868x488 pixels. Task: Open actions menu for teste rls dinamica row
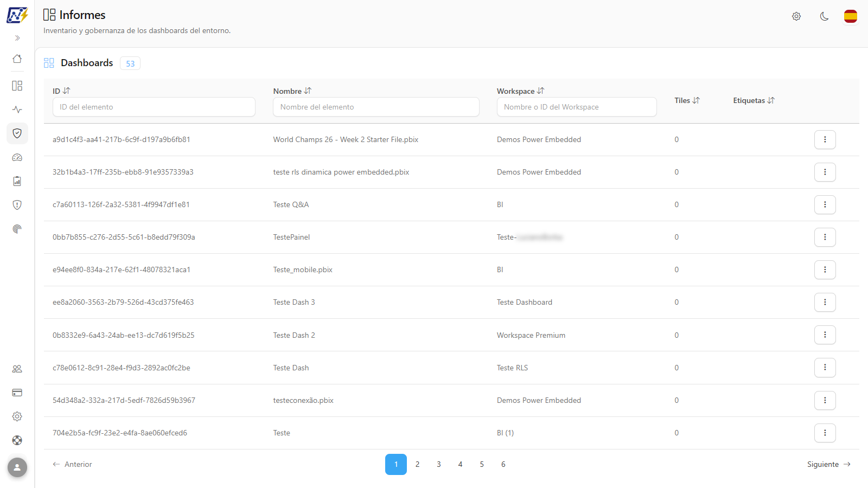[x=825, y=172]
